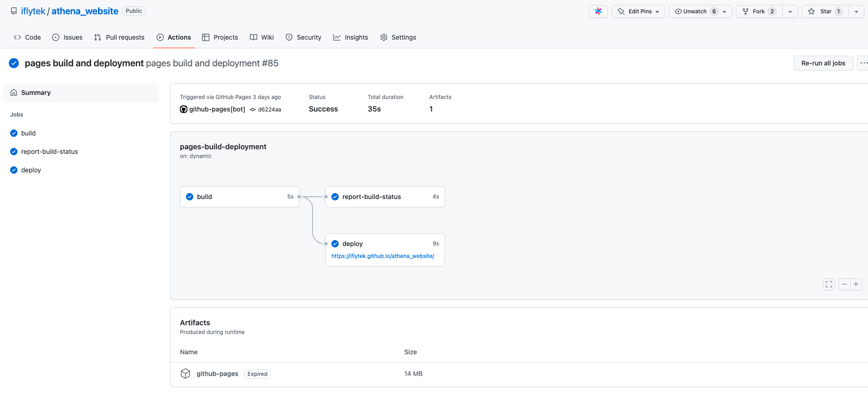Click the success check next to deploy in sidebar
Image resolution: width=868 pixels, height=405 pixels.
pos(14,170)
